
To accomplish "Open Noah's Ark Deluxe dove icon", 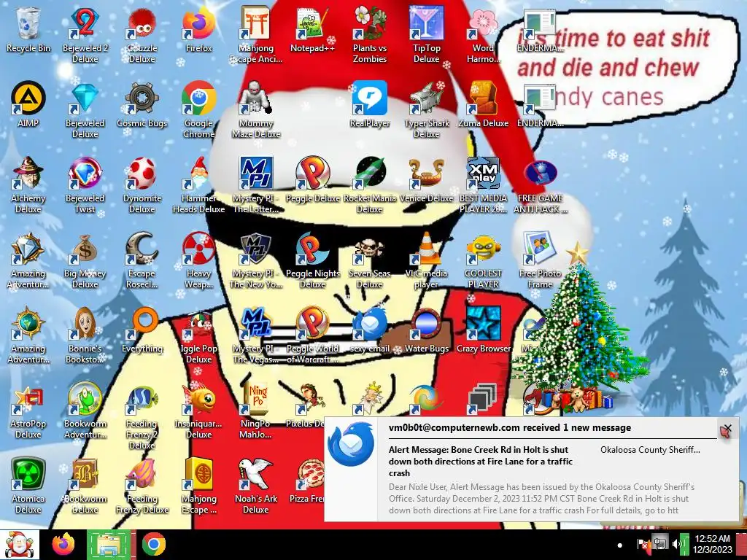I will [256, 486].
